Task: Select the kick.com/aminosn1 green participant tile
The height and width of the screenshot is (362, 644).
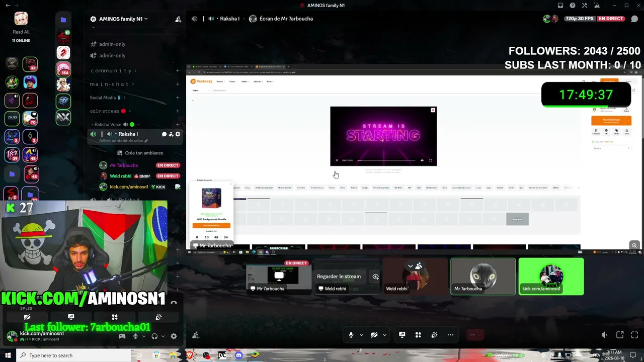Action: [551, 276]
